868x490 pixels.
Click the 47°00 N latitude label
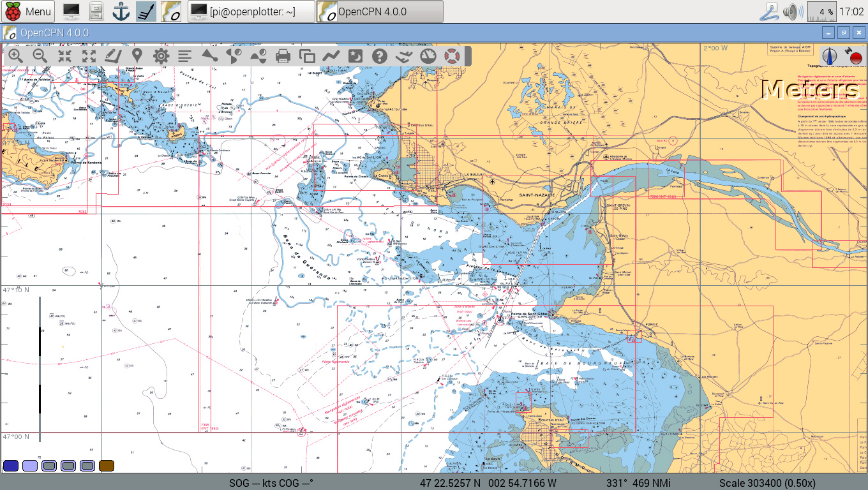point(17,437)
